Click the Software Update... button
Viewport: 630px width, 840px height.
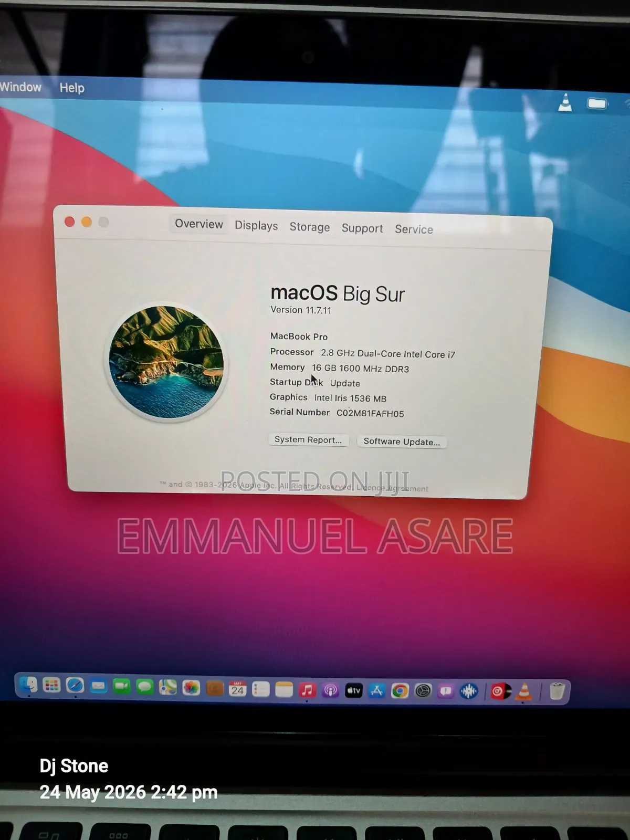click(x=402, y=442)
